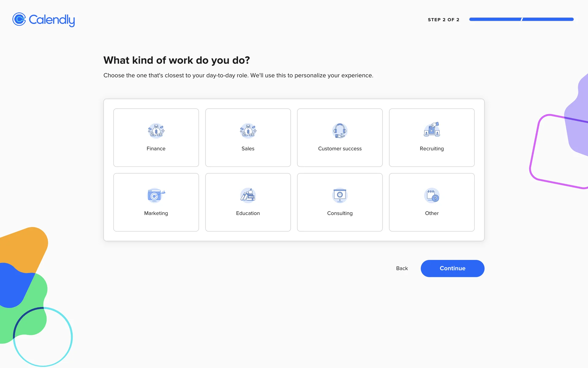Choose the Other label text
Image resolution: width=588 pixels, height=368 pixels.
point(432,213)
